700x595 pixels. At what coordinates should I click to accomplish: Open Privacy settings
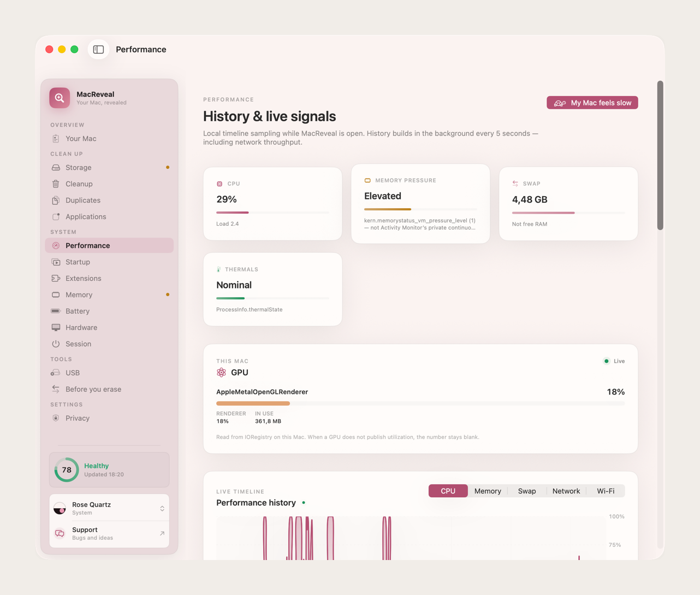[x=109, y=419]
